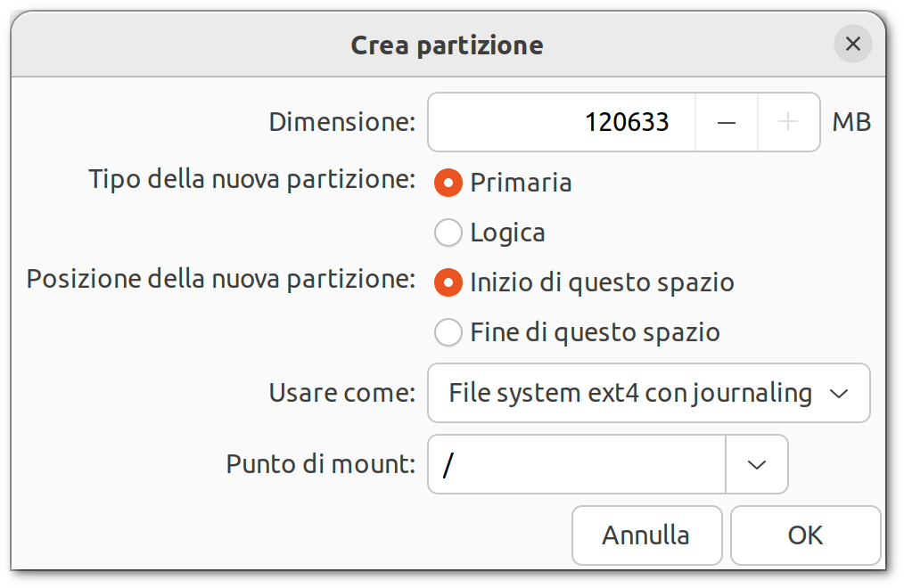This screenshot has height=588, width=904.
Task: Click the Usare come label
Action: tap(342, 393)
